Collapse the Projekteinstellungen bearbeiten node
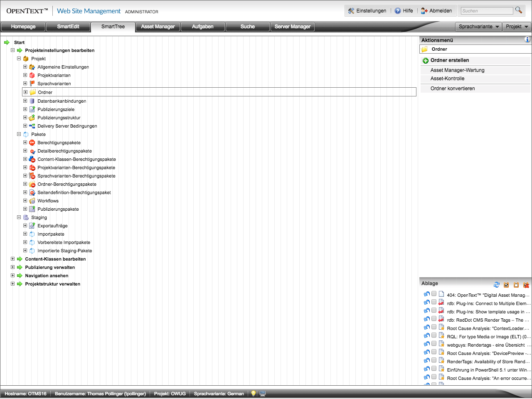 [x=12, y=50]
